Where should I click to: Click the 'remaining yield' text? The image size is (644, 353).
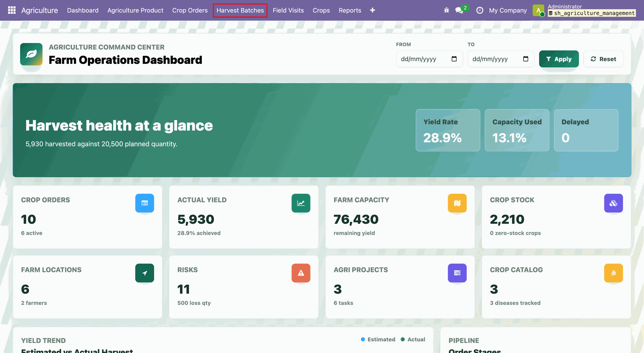(354, 233)
